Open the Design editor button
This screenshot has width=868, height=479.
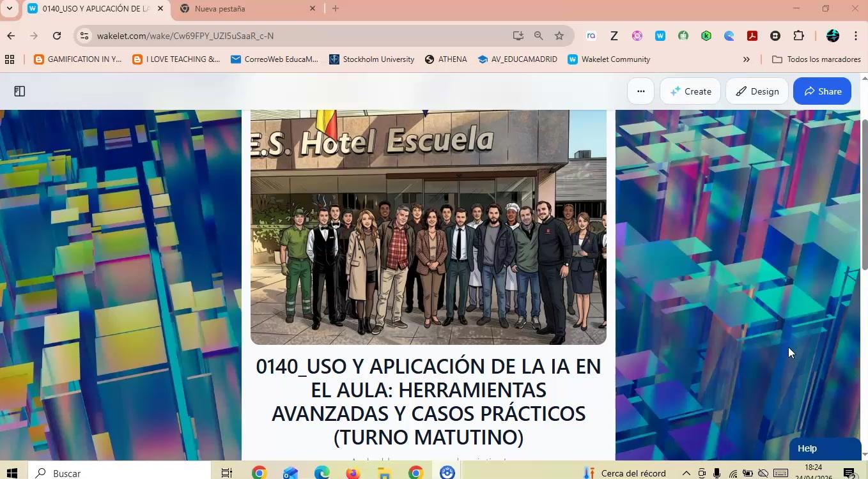pos(757,91)
